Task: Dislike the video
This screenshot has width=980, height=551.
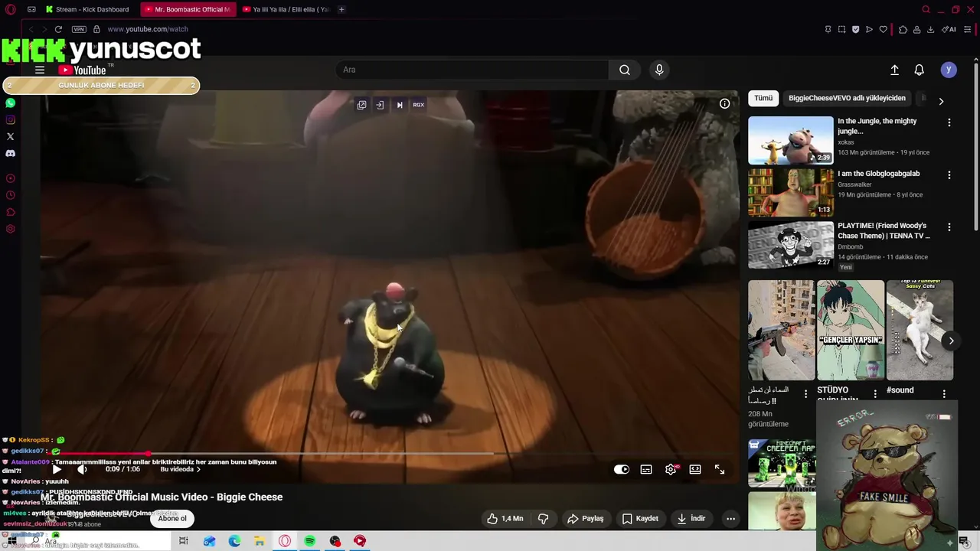Action: point(543,518)
